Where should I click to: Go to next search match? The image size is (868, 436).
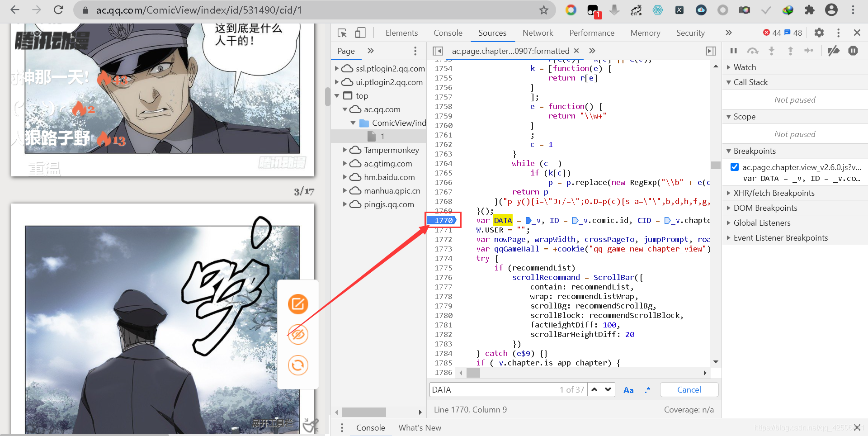click(608, 389)
